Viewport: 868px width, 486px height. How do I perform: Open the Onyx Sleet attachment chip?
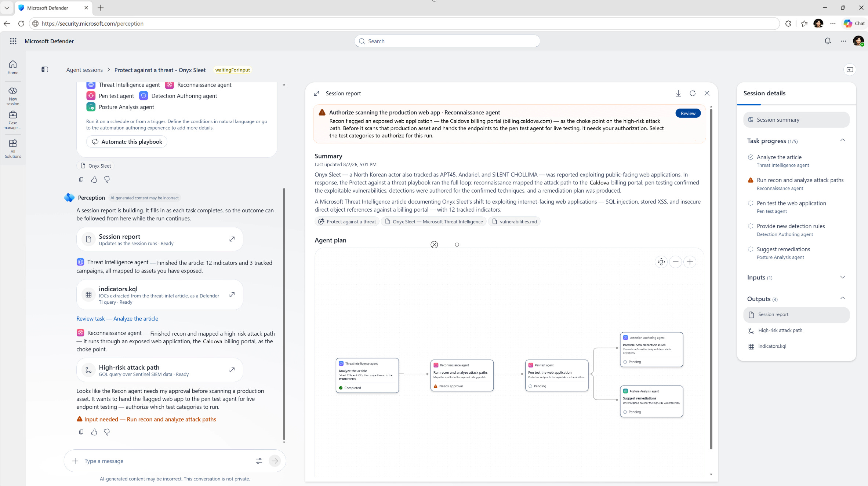click(95, 166)
